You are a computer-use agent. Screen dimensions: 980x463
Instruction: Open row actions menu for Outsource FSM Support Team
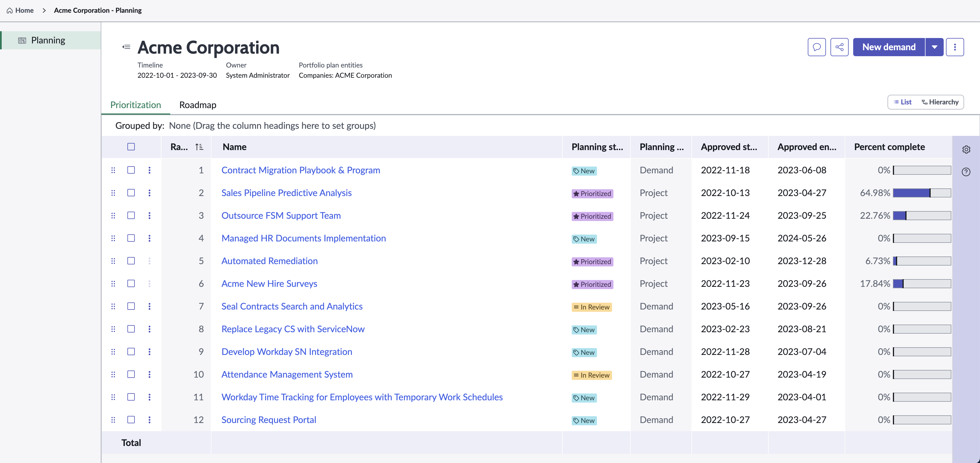[150, 216]
